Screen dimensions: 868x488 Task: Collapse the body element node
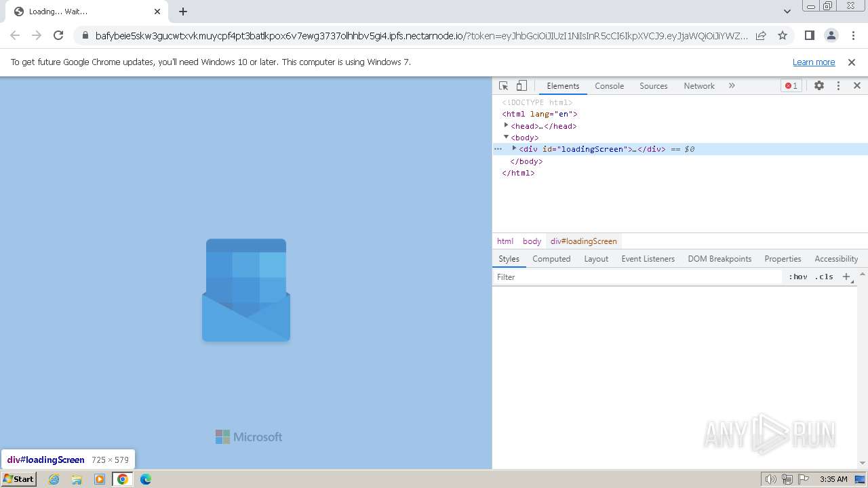pos(506,137)
